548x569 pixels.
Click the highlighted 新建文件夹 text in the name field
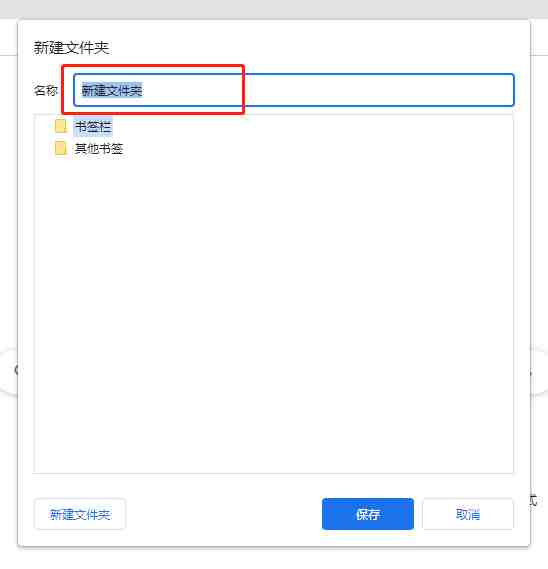pyautogui.click(x=112, y=90)
